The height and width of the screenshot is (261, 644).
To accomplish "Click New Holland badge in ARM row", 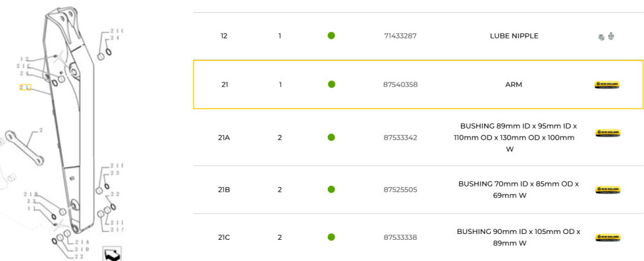I will (x=607, y=85).
